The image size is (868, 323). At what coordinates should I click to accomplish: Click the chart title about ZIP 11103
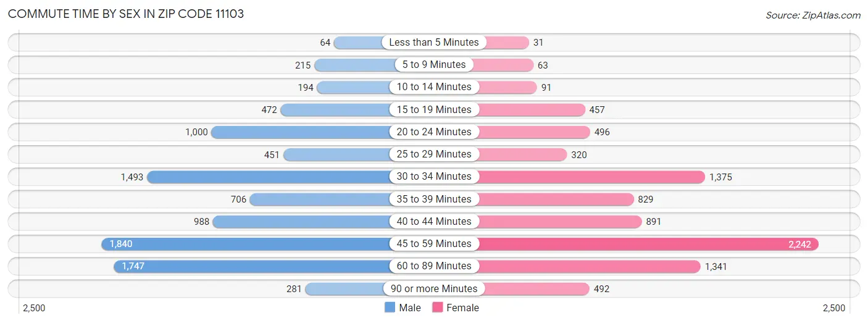[126, 14]
